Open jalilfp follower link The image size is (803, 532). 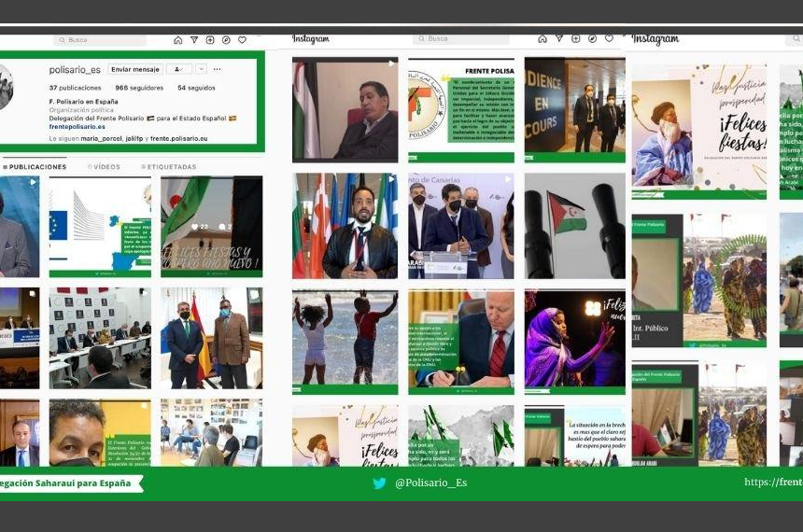(134, 139)
